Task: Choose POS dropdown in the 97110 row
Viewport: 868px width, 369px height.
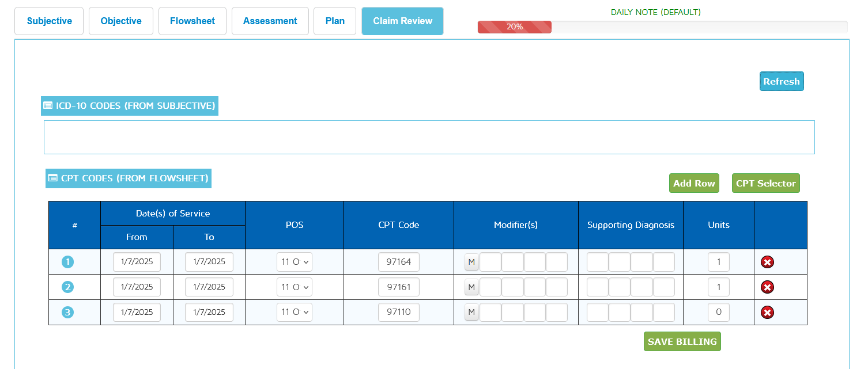Action: pyautogui.click(x=295, y=313)
